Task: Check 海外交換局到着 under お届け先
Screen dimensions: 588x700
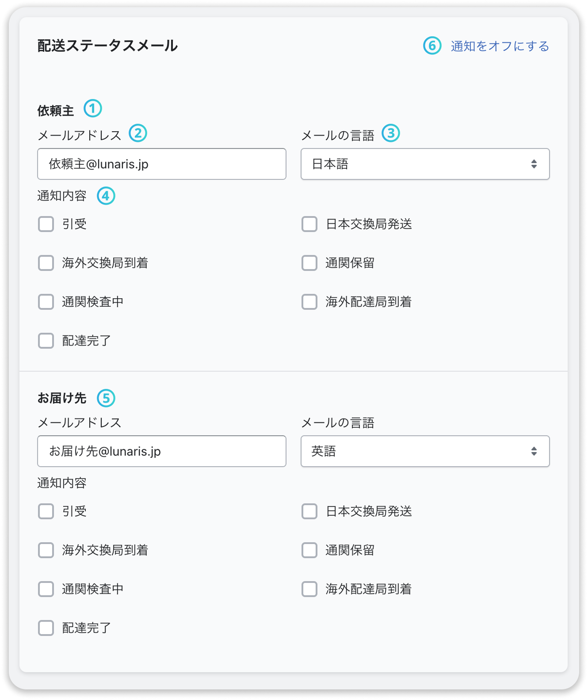Action: tap(45, 550)
